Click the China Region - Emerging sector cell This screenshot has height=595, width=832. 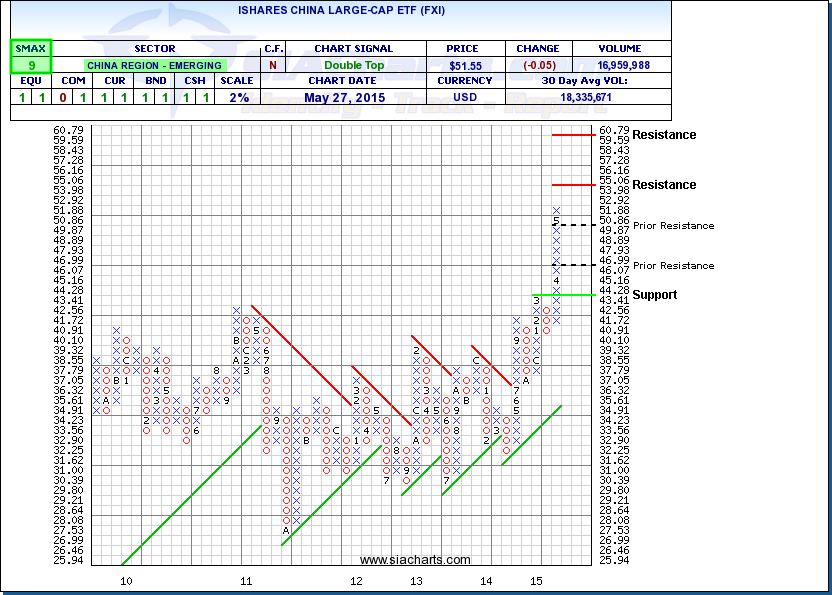click(x=155, y=65)
